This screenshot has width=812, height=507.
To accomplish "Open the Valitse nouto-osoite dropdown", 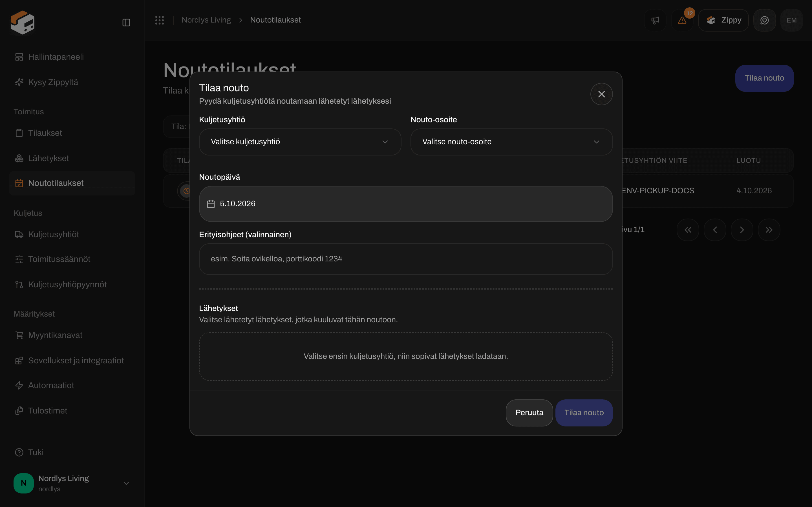I will coord(511,142).
